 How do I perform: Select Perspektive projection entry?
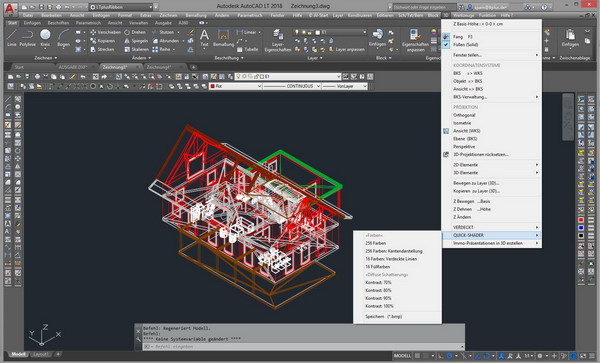point(464,147)
